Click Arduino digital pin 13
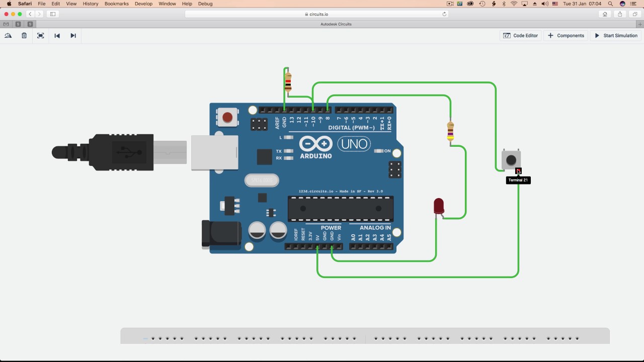This screenshot has height=362, width=644. click(x=291, y=110)
